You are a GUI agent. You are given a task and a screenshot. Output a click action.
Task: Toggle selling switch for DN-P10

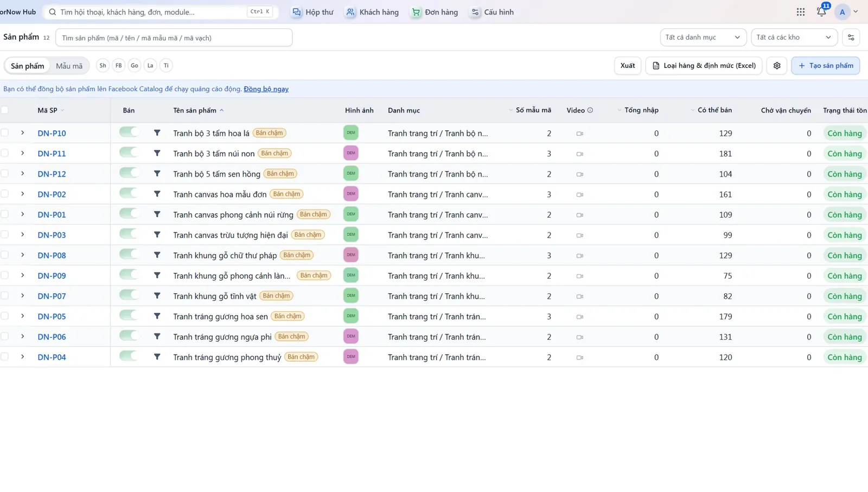(129, 132)
